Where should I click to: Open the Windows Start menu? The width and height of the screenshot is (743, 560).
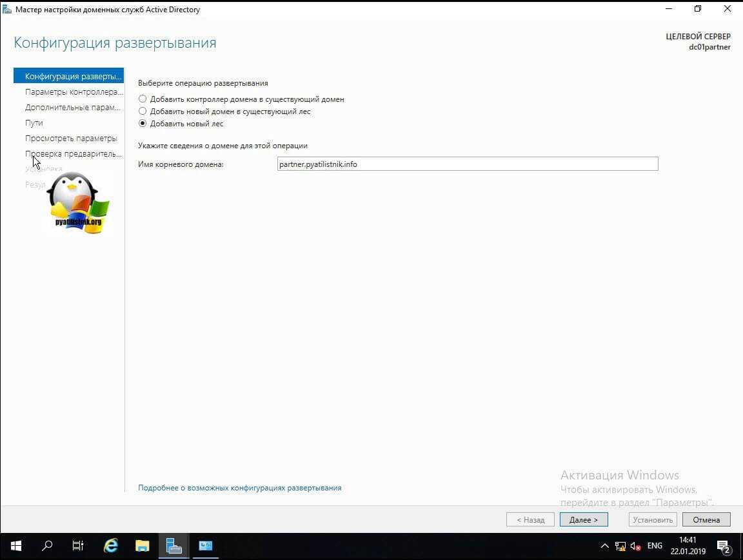[x=15, y=546]
